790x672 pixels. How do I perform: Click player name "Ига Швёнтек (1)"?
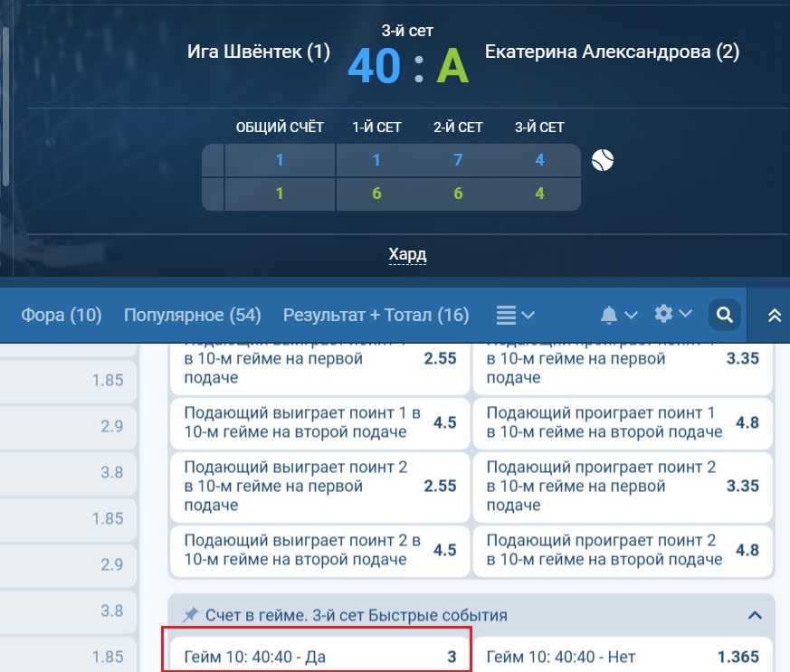click(x=258, y=52)
